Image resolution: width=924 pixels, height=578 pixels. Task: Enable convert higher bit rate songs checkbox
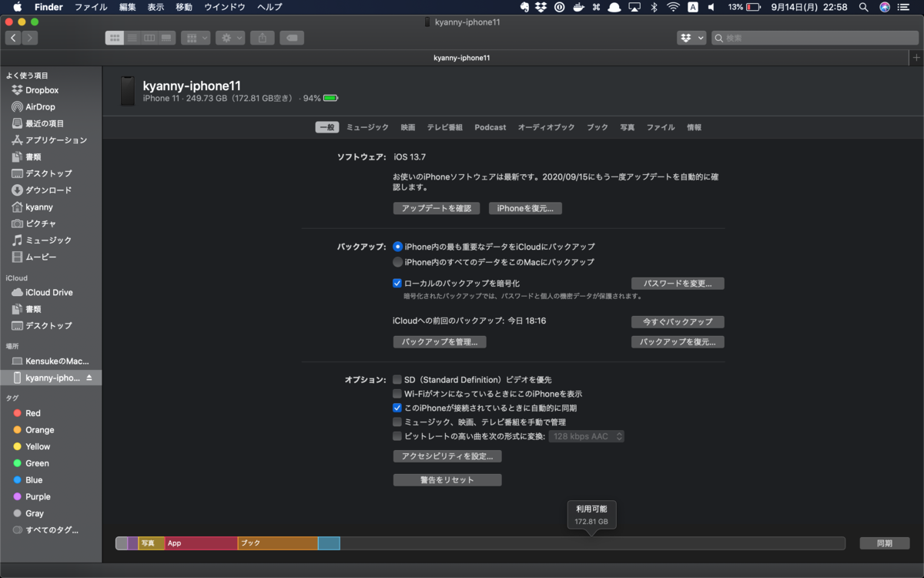coord(397,436)
